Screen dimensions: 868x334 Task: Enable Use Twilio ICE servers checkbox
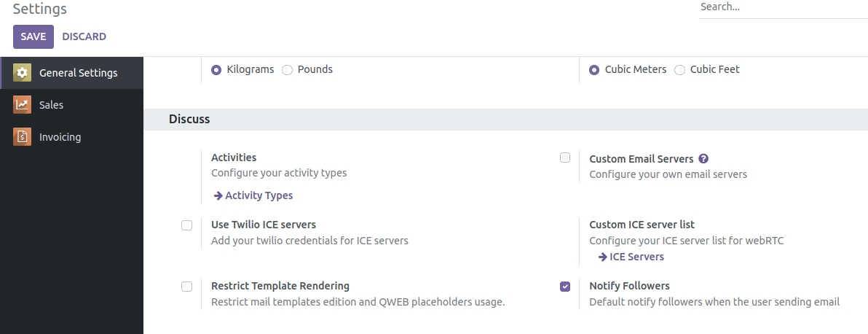[x=187, y=225]
